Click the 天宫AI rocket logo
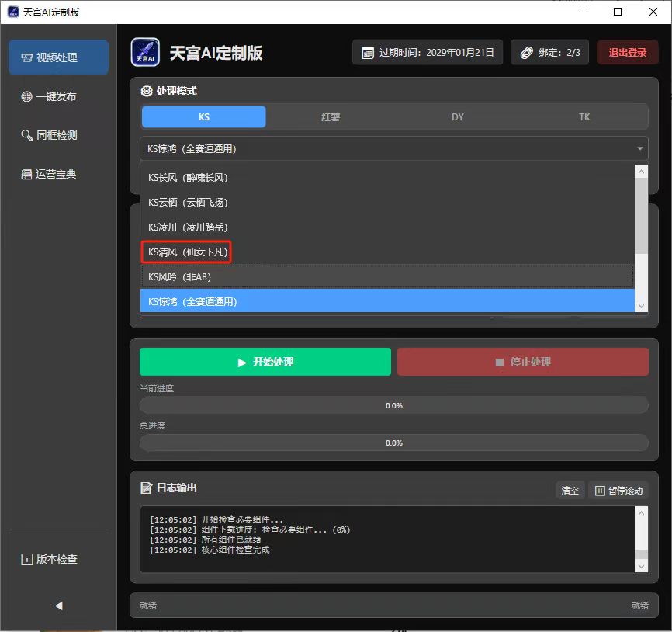The height and width of the screenshot is (632, 672). tap(145, 52)
